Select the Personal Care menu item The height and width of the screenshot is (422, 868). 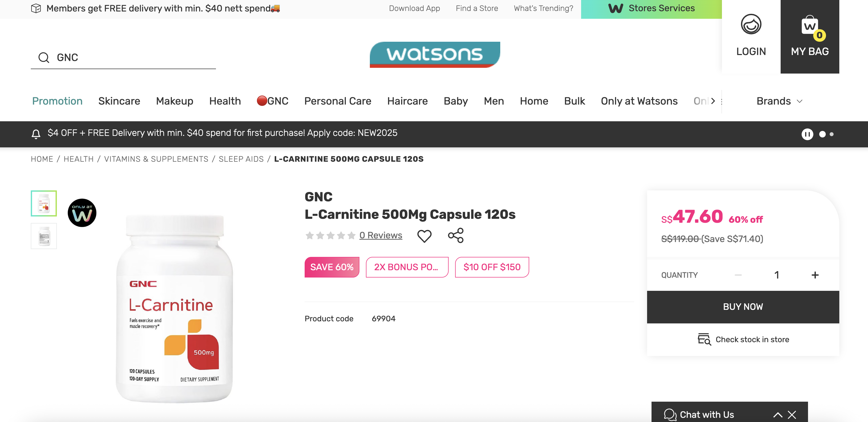pyautogui.click(x=338, y=101)
